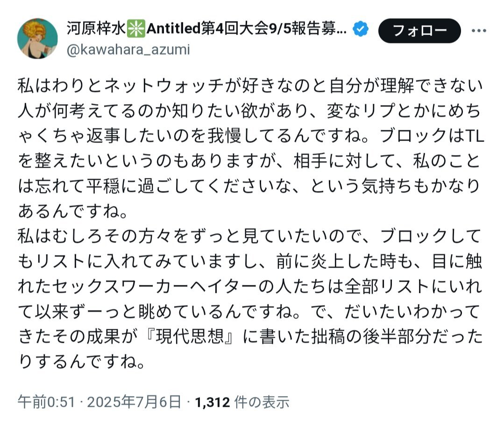Open the profile avatar of kawahara_azumi
This screenshot has height=425, width=504.
point(37,38)
